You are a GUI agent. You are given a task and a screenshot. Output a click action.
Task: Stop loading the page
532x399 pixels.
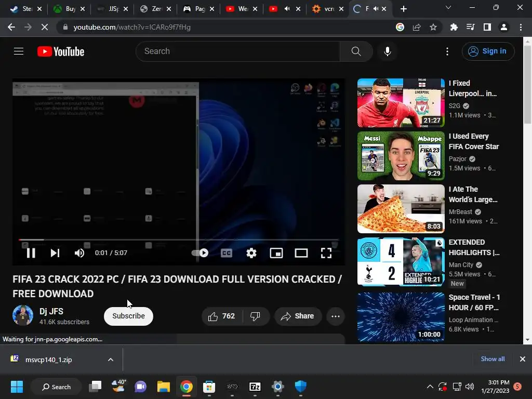click(x=45, y=27)
